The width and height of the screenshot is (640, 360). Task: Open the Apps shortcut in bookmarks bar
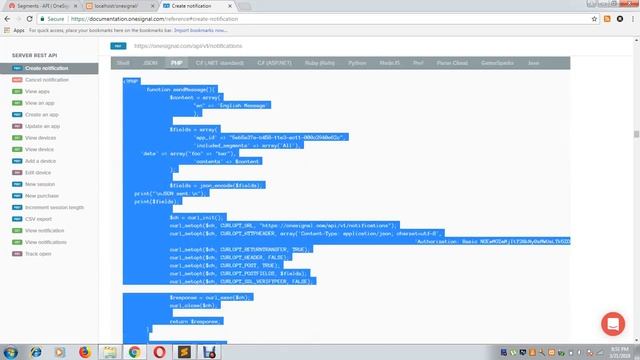tap(14, 30)
